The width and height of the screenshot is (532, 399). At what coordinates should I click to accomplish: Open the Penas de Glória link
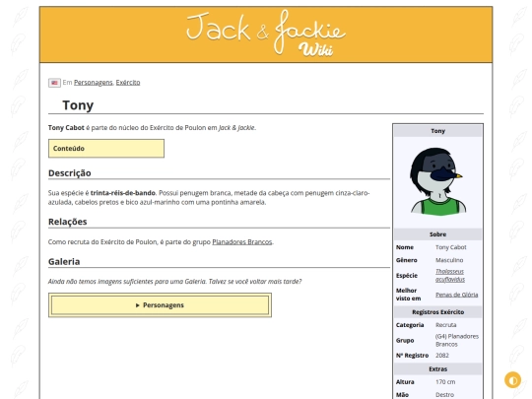457,295
